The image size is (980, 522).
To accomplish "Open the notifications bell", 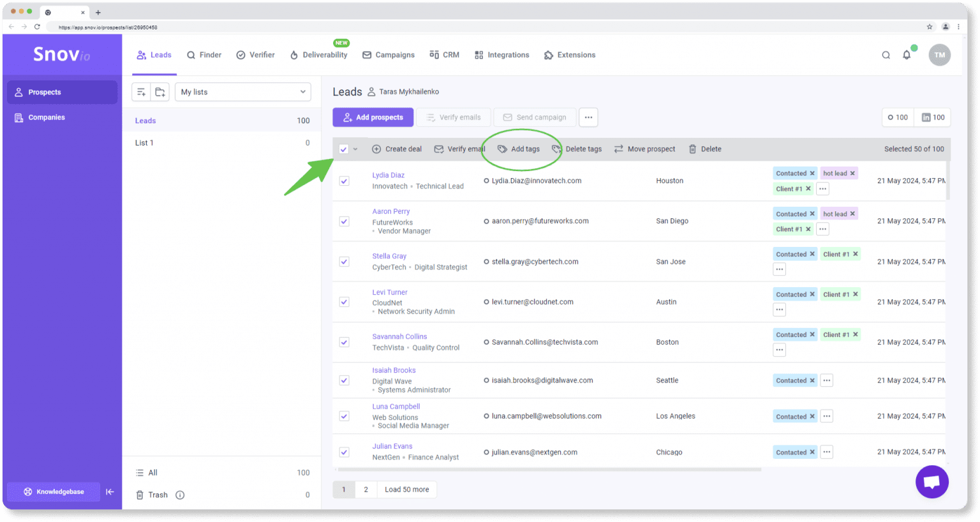I will (907, 55).
